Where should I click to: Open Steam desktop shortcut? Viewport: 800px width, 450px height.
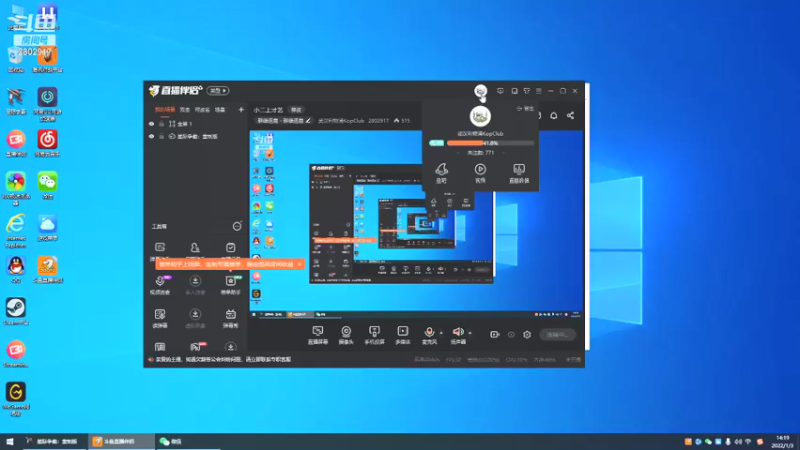pyautogui.click(x=16, y=312)
